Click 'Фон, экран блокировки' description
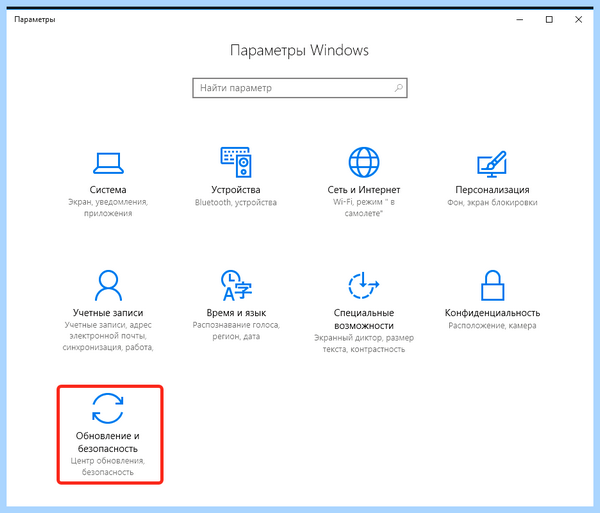Viewport: 600px width, 513px height. coord(492,202)
